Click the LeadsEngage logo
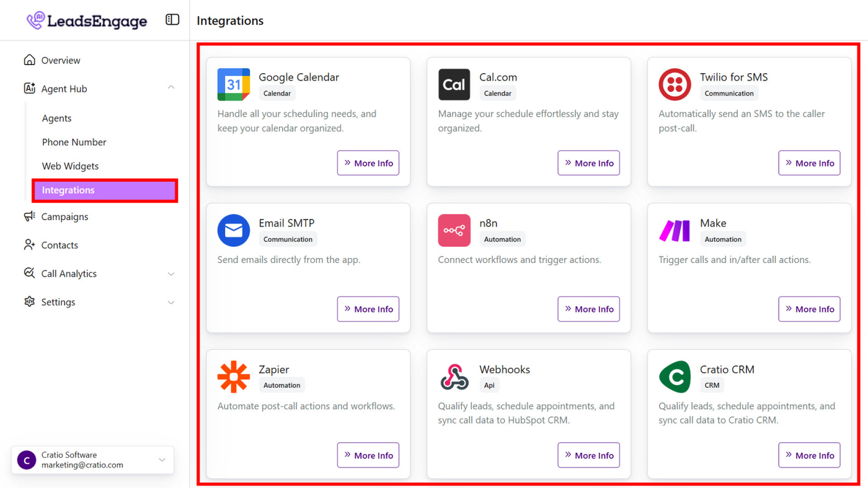 pyautogui.click(x=87, y=21)
